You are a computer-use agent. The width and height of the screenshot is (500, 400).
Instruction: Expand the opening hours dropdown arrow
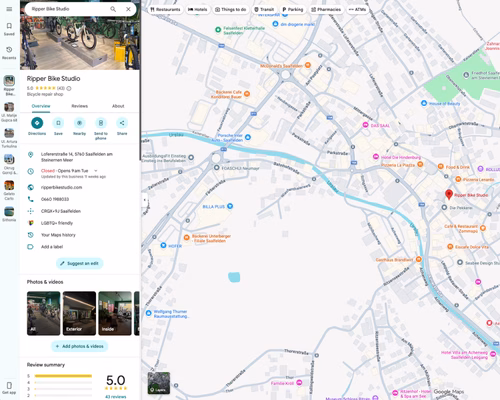coord(96,171)
